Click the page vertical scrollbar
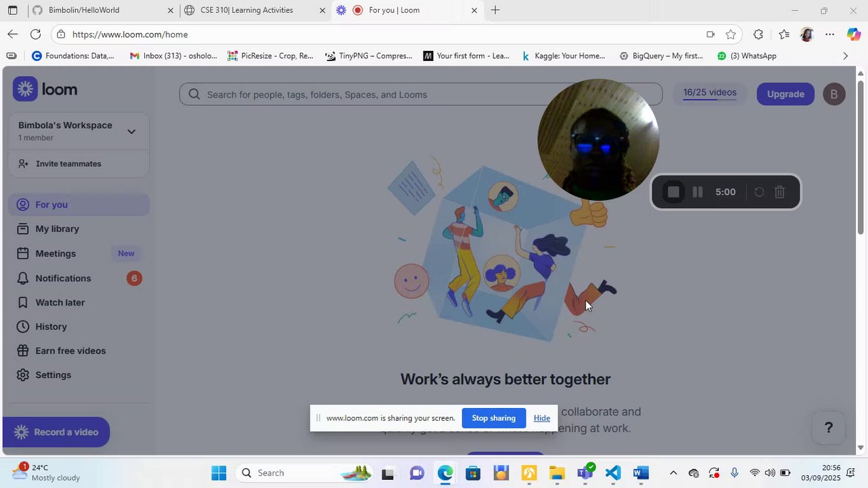Image resolution: width=868 pixels, height=488 pixels. [x=861, y=159]
